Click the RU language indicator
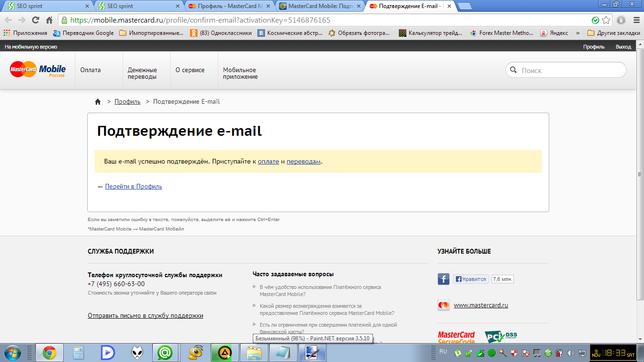The width and height of the screenshot is (644, 362). coord(443,352)
